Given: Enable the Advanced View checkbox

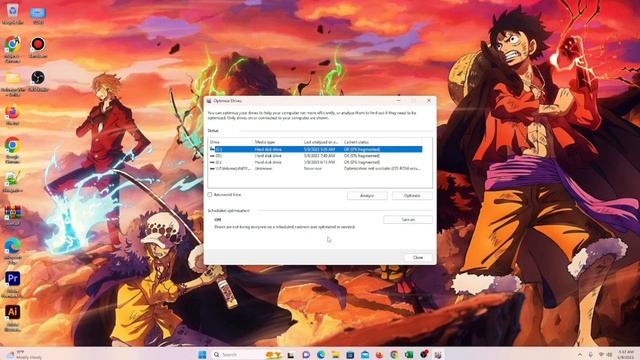Looking at the screenshot, I should pos(210,195).
